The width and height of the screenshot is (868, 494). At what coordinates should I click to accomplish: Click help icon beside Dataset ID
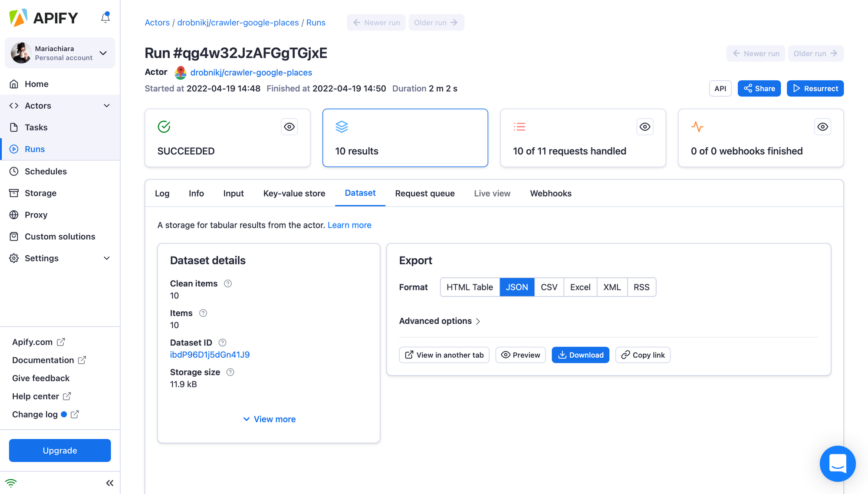pos(222,343)
